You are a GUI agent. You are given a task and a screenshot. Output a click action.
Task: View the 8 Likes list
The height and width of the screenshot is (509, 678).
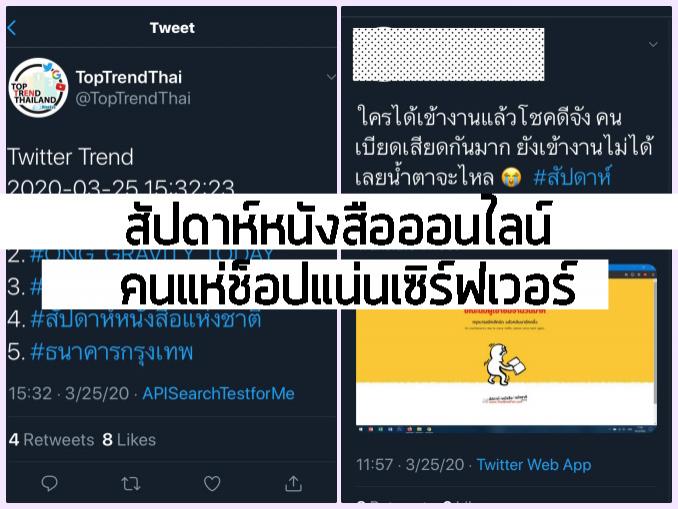(129, 440)
